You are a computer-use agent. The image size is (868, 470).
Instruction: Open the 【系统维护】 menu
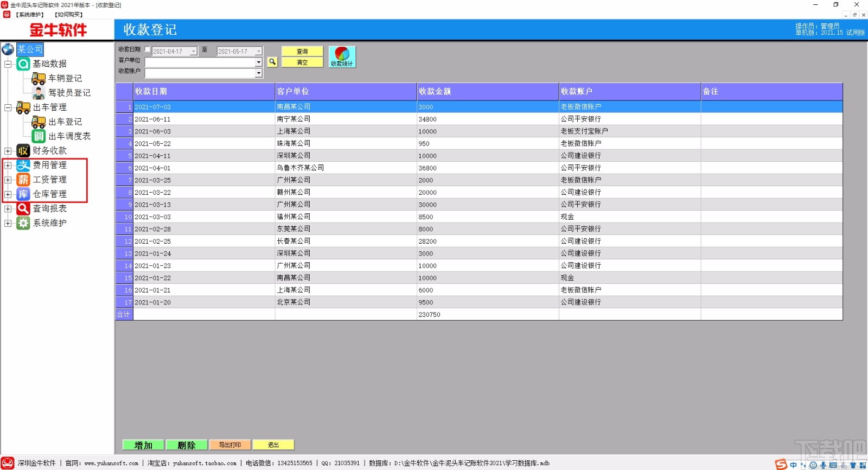tap(30, 15)
